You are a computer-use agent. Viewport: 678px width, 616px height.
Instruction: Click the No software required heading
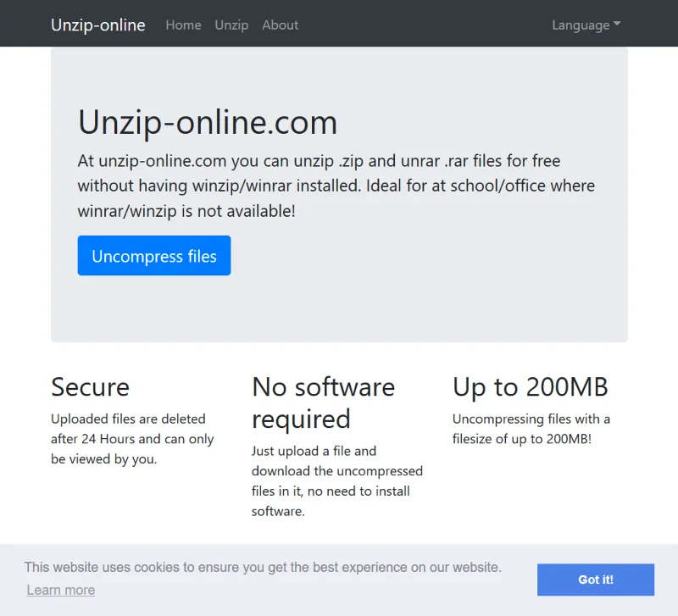pos(323,402)
